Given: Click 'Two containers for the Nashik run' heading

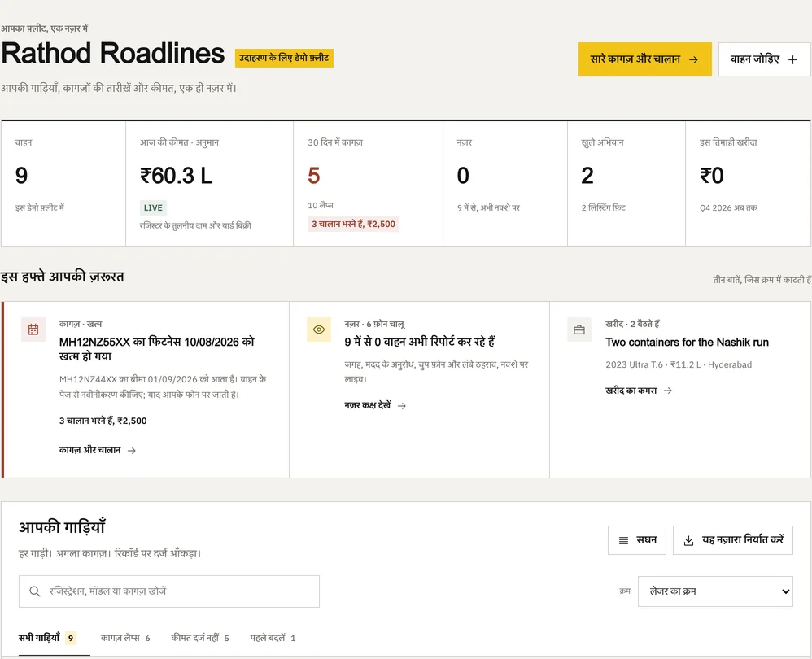Looking at the screenshot, I should tap(687, 343).
